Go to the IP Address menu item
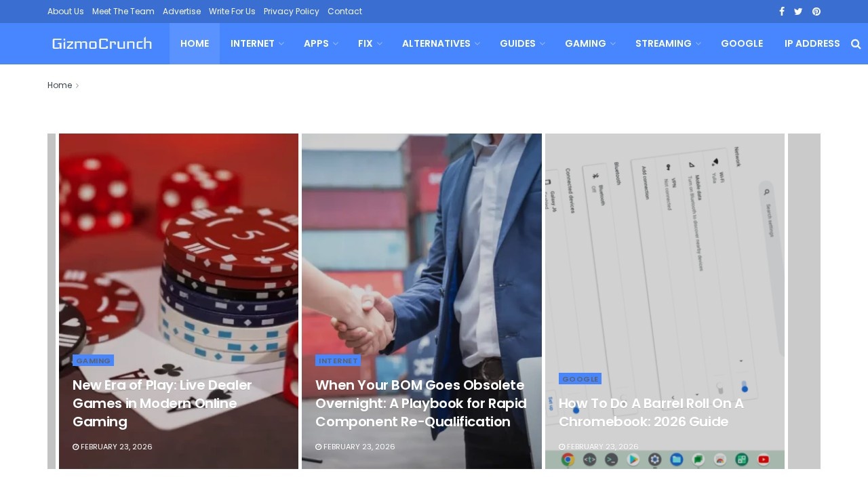The image size is (868, 488). tap(812, 43)
